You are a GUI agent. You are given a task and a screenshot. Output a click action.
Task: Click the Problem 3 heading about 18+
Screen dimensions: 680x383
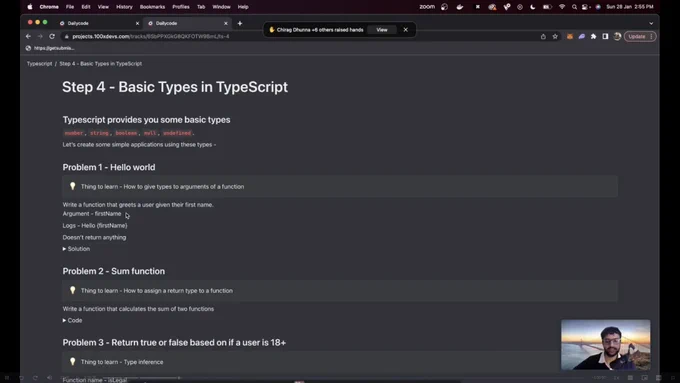coord(174,343)
